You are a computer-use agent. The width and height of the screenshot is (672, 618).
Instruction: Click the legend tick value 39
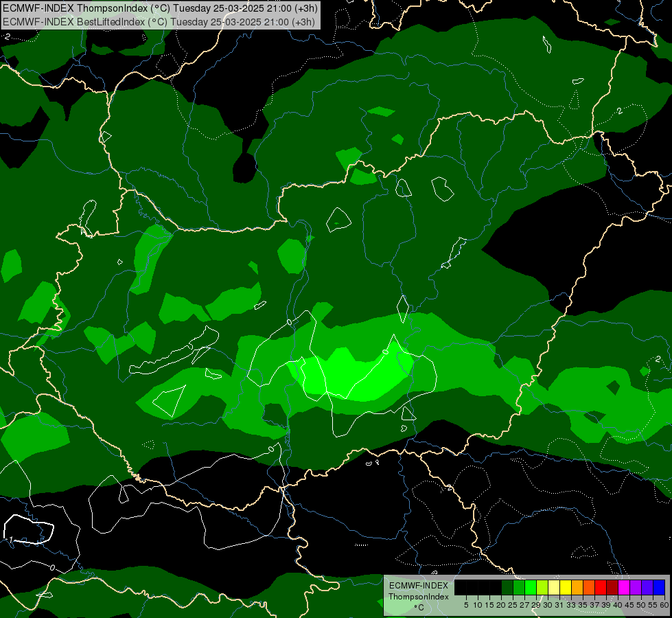pyautogui.click(x=606, y=605)
